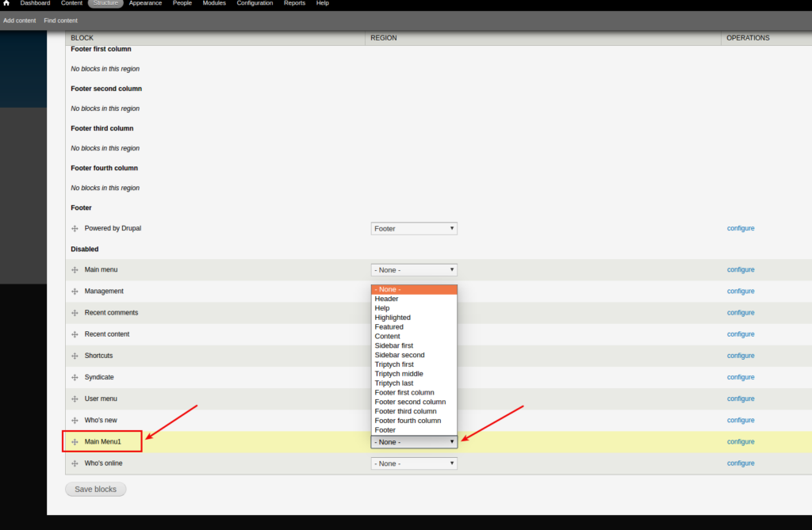Image resolution: width=812 pixels, height=530 pixels.
Task: Grab the drag handle for Who's new block
Action: (x=75, y=420)
